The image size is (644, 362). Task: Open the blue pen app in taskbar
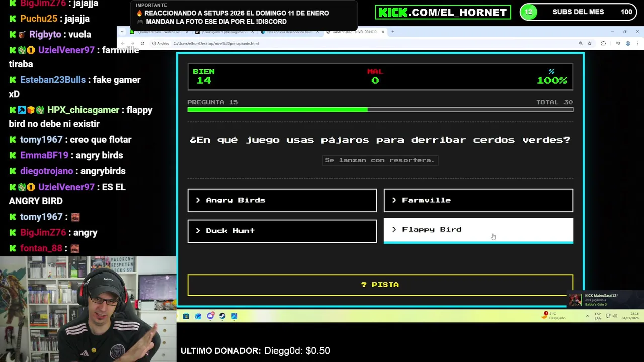(x=234, y=316)
